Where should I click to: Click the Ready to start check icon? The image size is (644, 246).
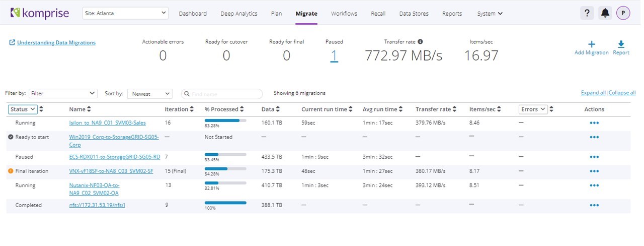tap(11, 137)
